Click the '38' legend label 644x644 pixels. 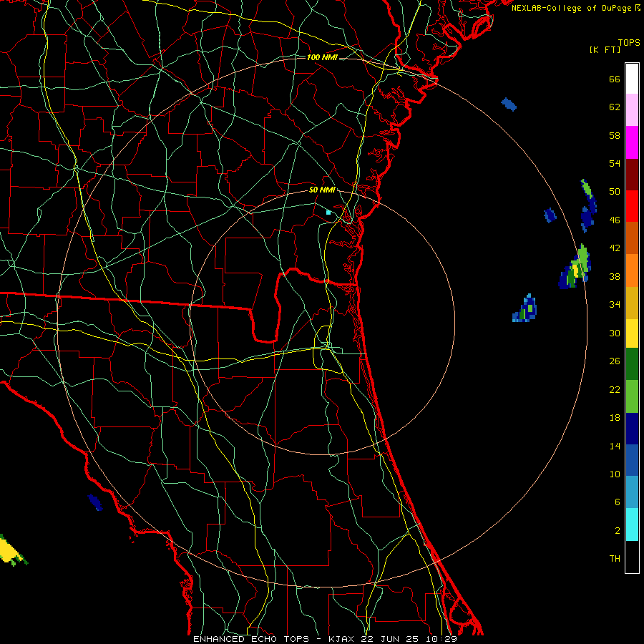tap(615, 276)
